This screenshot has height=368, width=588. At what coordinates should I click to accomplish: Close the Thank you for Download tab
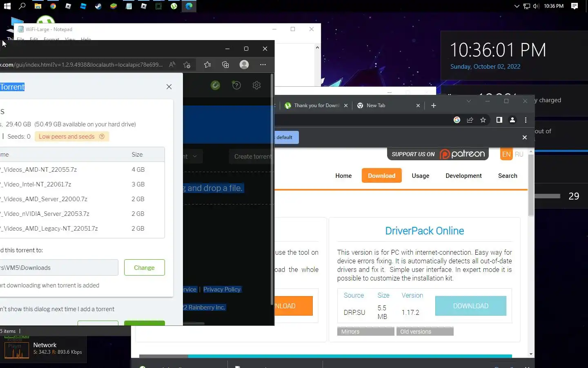(346, 105)
